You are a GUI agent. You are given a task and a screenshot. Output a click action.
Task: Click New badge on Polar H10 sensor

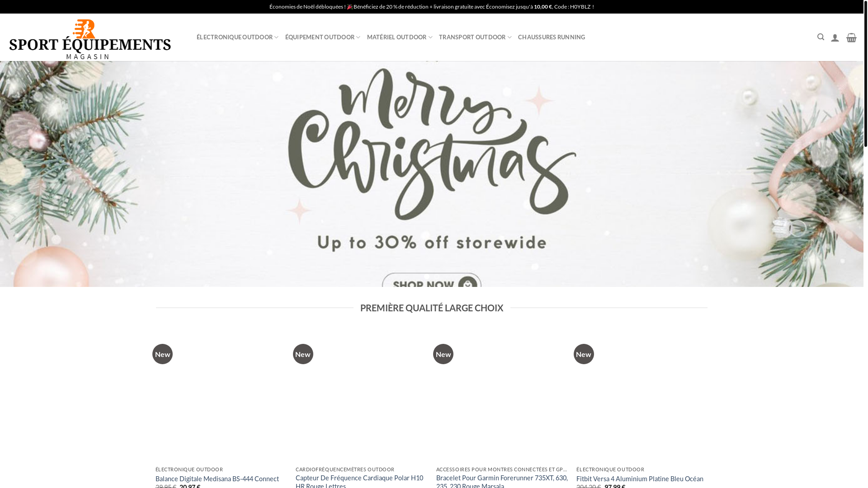point(303,354)
